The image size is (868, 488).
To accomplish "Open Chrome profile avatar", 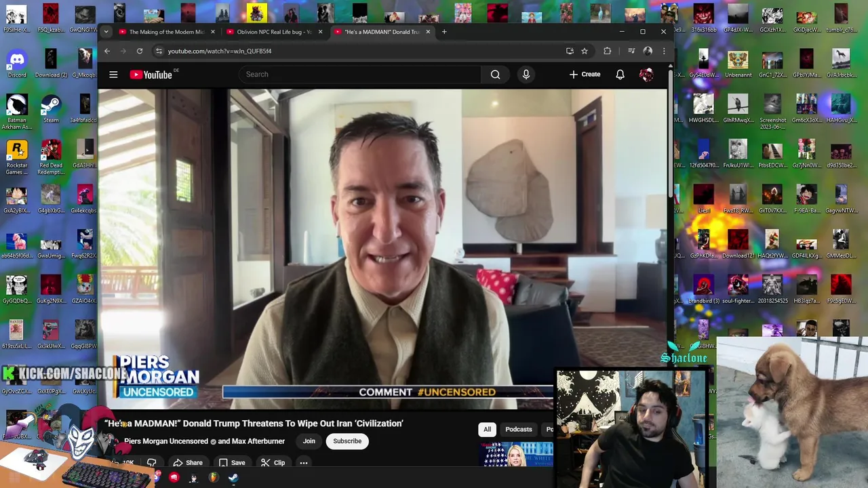I will (x=648, y=51).
